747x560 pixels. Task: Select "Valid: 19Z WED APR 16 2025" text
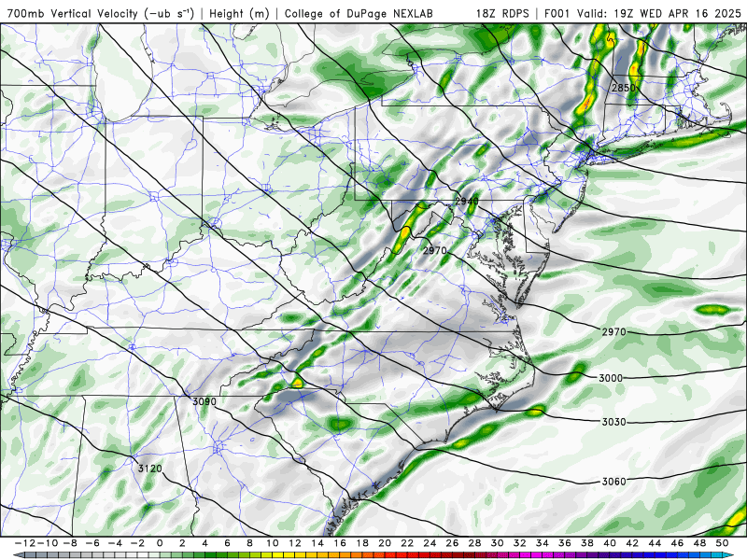click(659, 13)
